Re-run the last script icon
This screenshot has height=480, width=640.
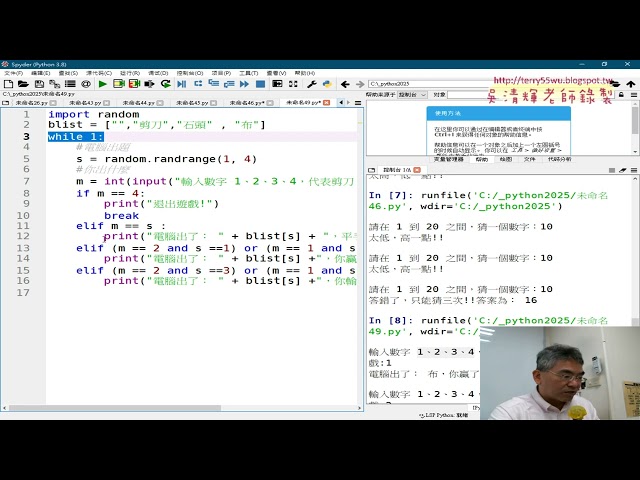pos(165,84)
